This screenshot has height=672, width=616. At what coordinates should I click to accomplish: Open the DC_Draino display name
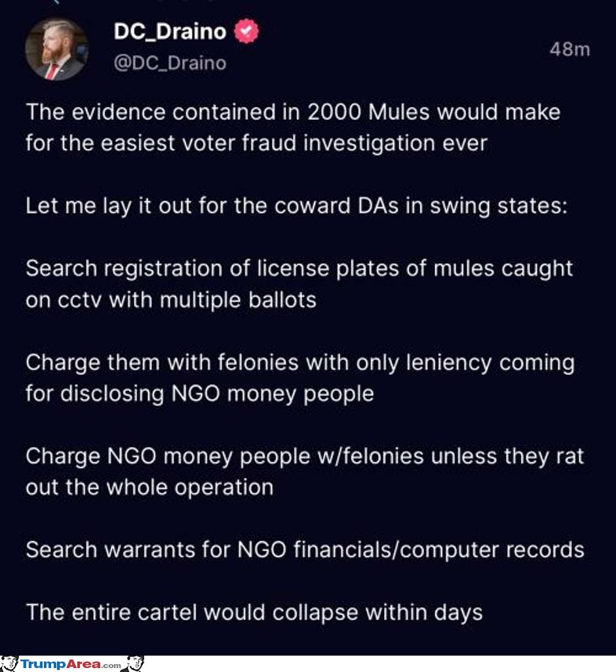pos(170,31)
